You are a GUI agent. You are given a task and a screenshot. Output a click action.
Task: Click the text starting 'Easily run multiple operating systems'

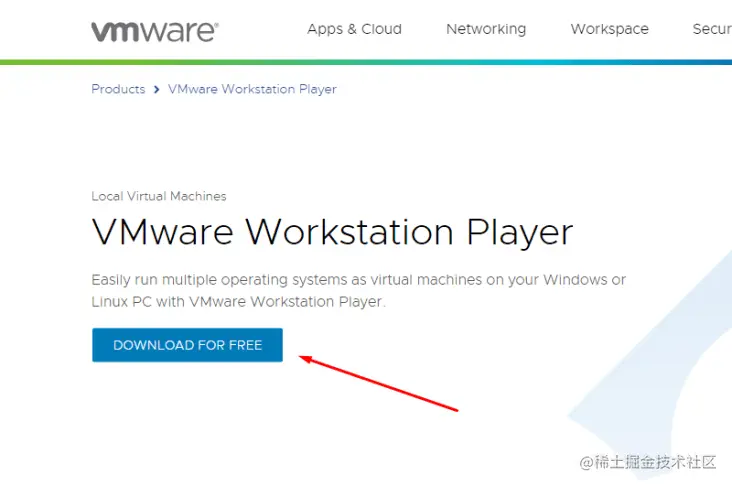coord(358,290)
